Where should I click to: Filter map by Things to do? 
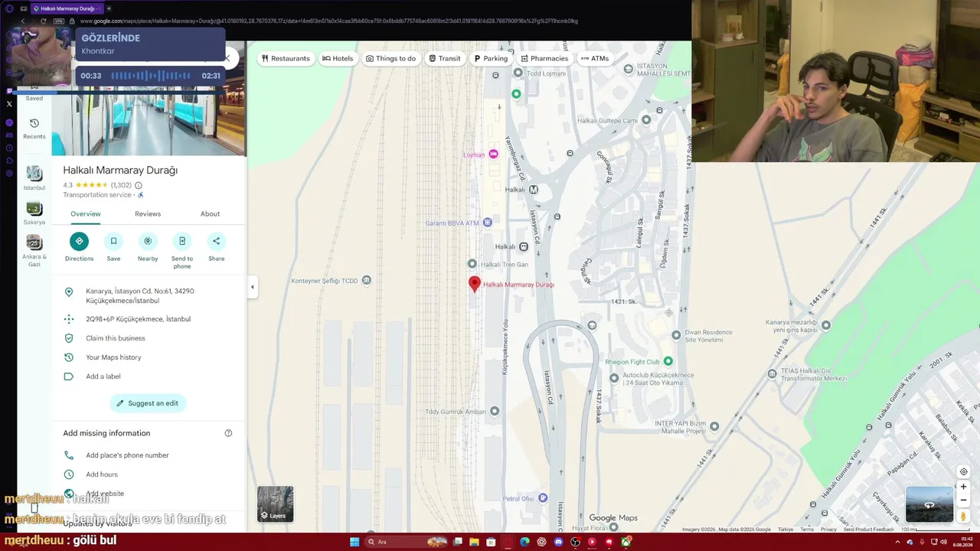[390, 58]
